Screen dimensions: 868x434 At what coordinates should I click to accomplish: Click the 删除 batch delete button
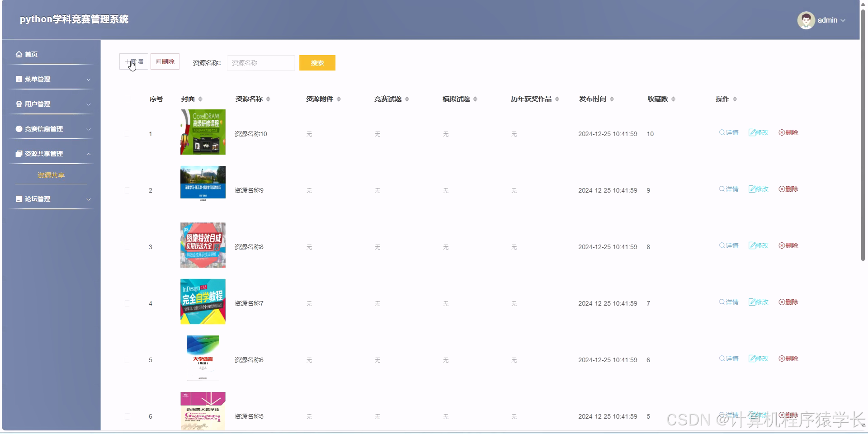tap(165, 61)
